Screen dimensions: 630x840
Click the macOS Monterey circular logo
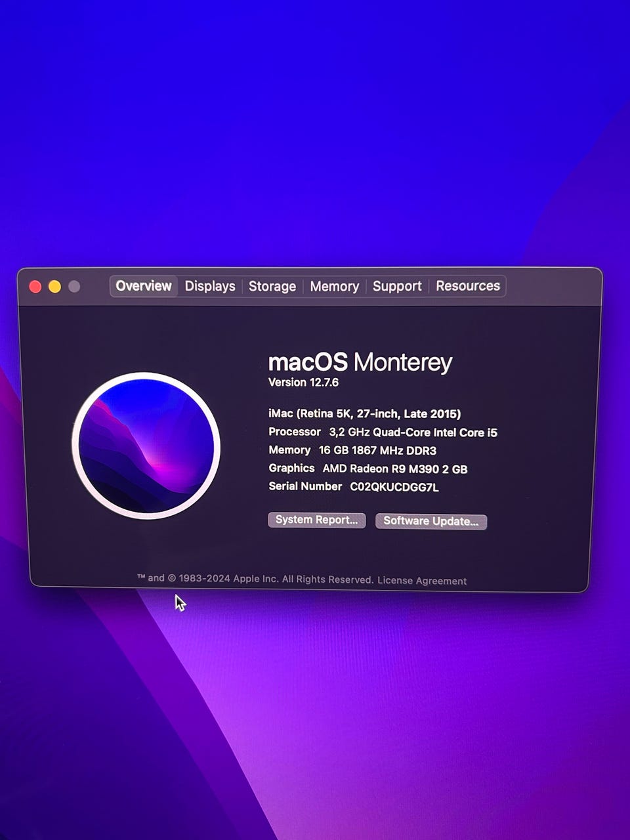pyautogui.click(x=146, y=446)
